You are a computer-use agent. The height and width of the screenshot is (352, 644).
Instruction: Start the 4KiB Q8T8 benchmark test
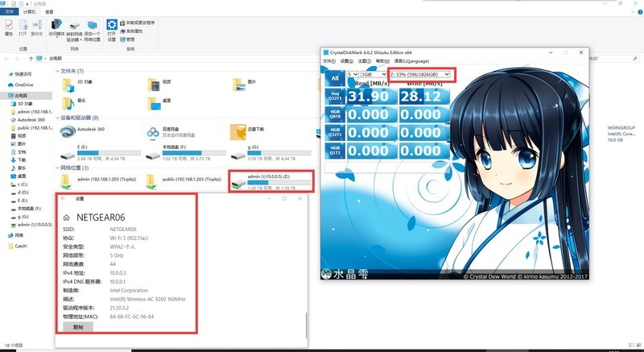[335, 114]
